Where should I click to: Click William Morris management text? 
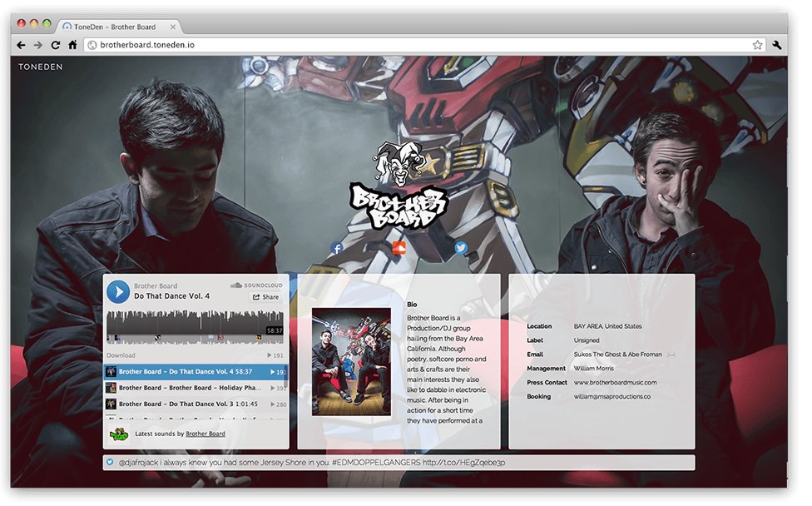(593, 369)
